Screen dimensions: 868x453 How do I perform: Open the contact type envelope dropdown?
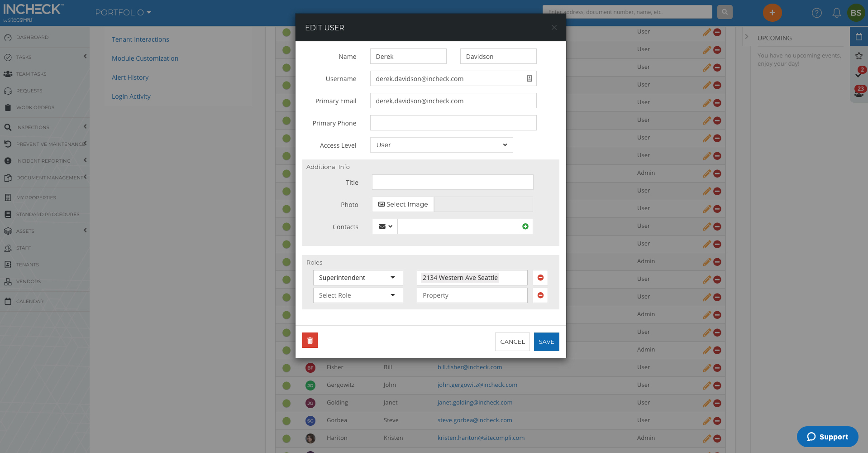coord(385,226)
